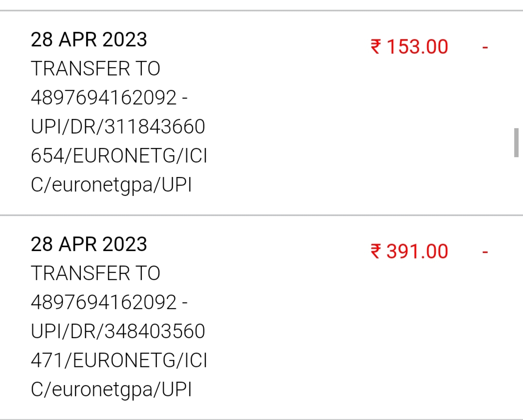This screenshot has width=523, height=420.
Task: Click the rupee symbol beside 153.00
Action: 376,47
